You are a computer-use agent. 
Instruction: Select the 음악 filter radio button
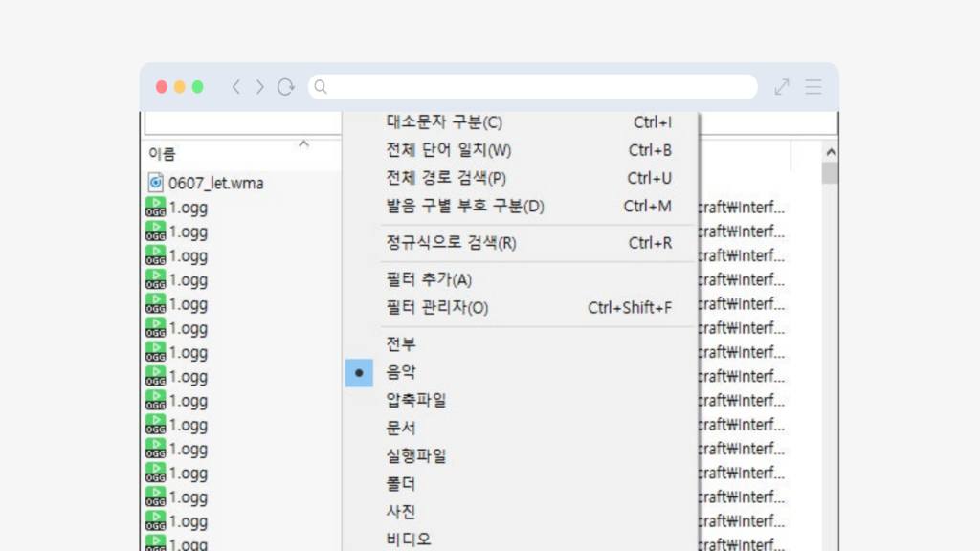[x=359, y=372]
